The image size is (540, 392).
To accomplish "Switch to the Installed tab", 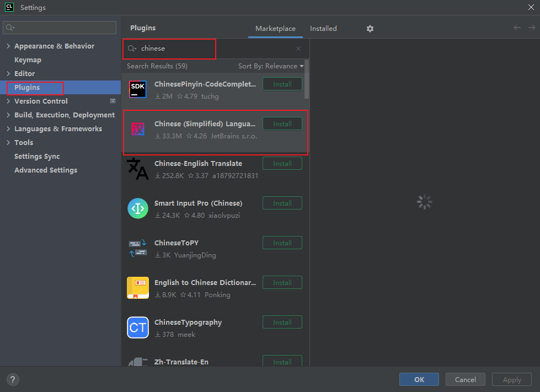I will coord(323,29).
